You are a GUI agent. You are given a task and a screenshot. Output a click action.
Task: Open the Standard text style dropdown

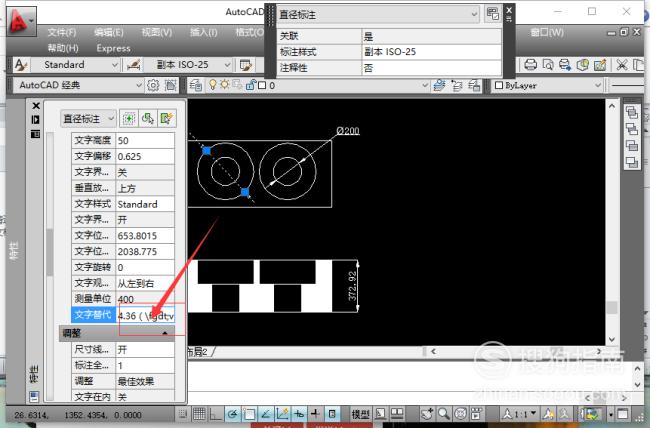[115, 65]
